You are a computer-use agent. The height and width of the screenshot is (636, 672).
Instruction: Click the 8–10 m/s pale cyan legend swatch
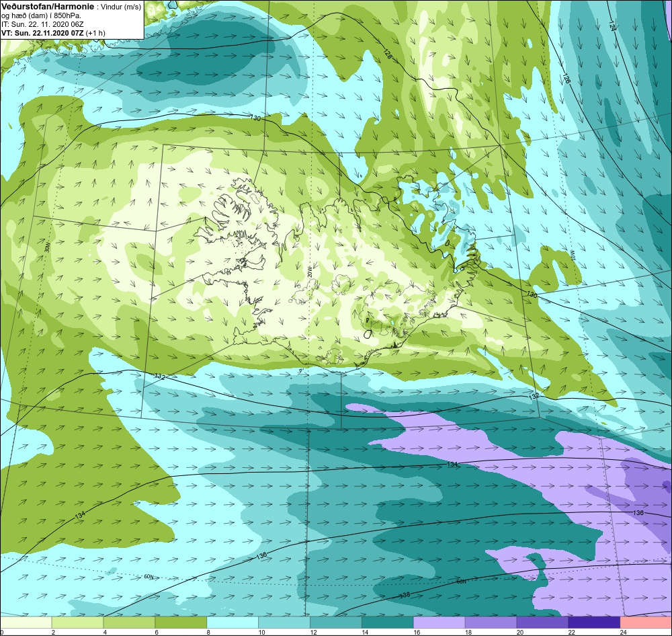click(x=233, y=623)
